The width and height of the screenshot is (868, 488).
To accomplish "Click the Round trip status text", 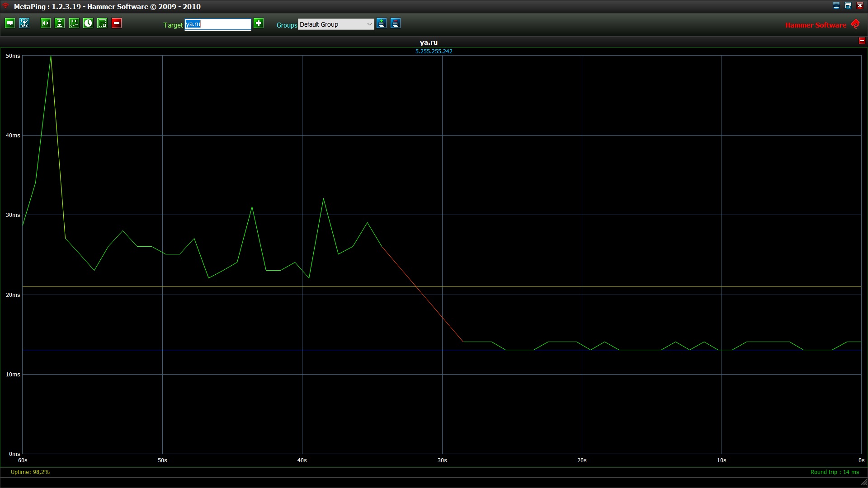I will (834, 472).
